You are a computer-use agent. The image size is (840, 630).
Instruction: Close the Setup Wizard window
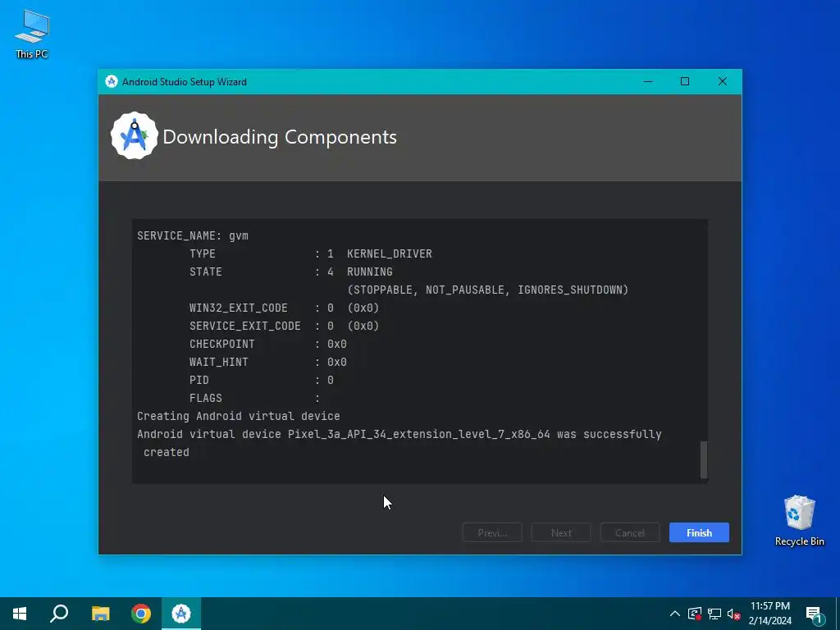click(722, 81)
